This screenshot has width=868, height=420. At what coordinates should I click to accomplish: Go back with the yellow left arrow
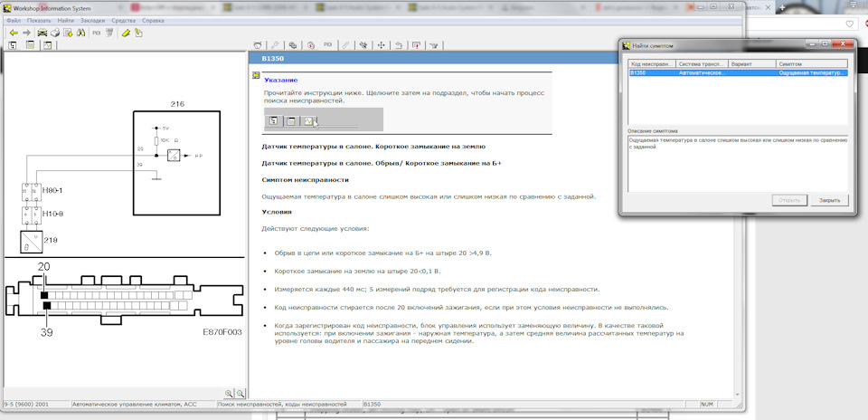pyautogui.click(x=14, y=33)
